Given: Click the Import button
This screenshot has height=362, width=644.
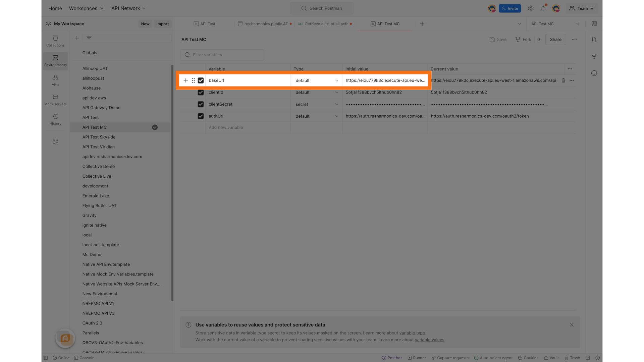Looking at the screenshot, I should (x=162, y=24).
